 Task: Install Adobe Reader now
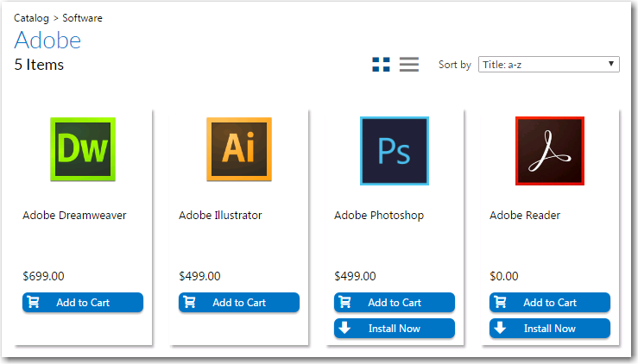pyautogui.click(x=550, y=329)
